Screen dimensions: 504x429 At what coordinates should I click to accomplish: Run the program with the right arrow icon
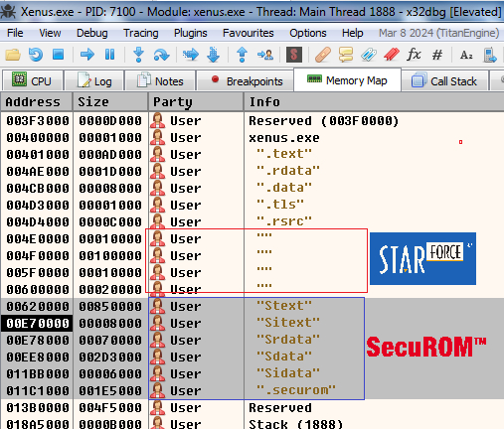(x=87, y=55)
